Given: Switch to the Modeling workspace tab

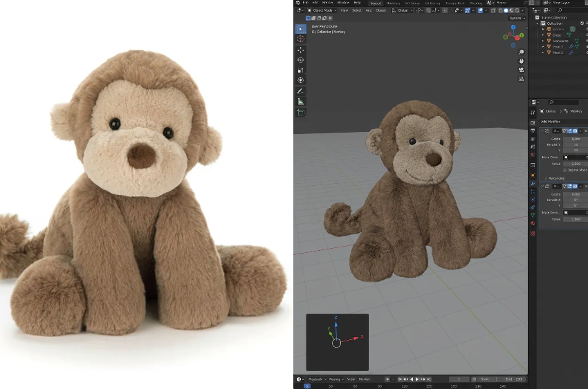Looking at the screenshot, I should 393,3.
